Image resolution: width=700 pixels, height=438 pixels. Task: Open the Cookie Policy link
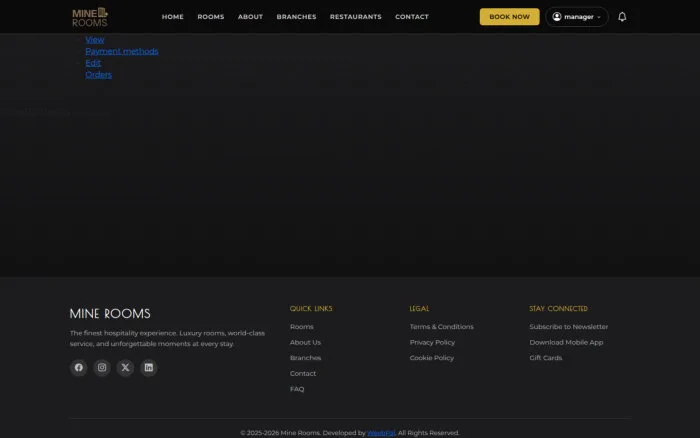pos(432,358)
